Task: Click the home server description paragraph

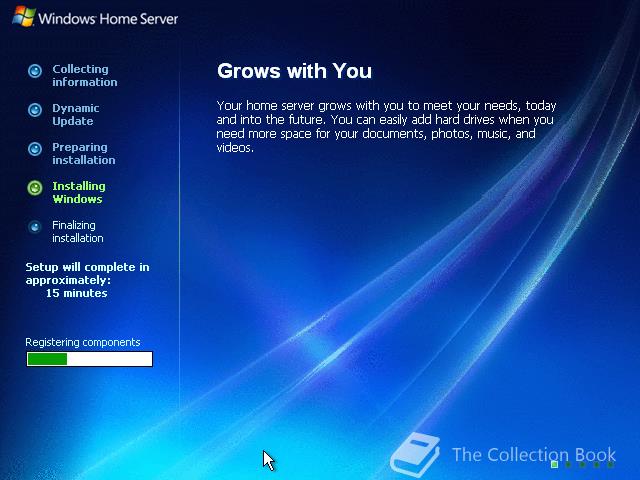Action: coord(386,127)
